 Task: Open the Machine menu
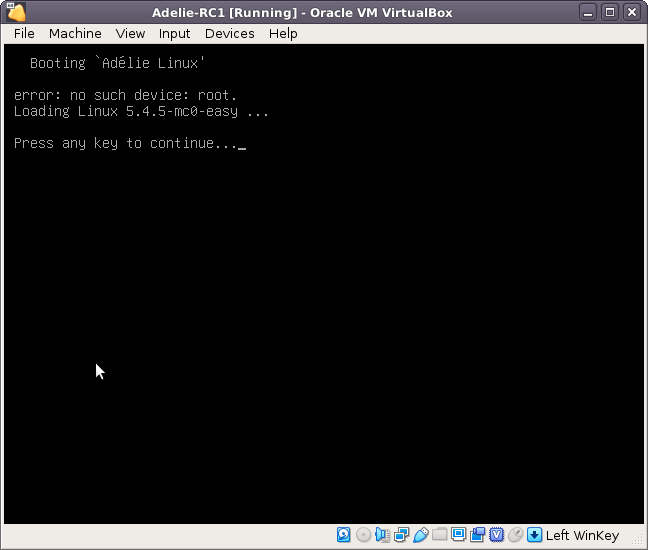tap(75, 33)
